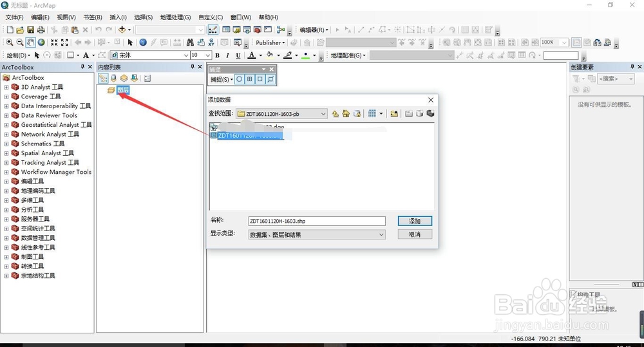Image resolution: width=644 pixels, height=347 pixels.
Task: Choose the Select Elements arrow tool
Action: 130,42
